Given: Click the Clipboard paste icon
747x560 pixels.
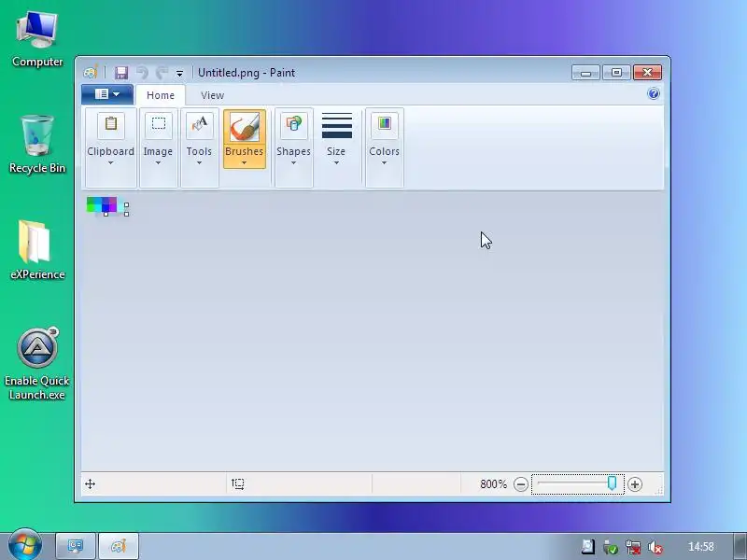Looking at the screenshot, I should pos(110,125).
